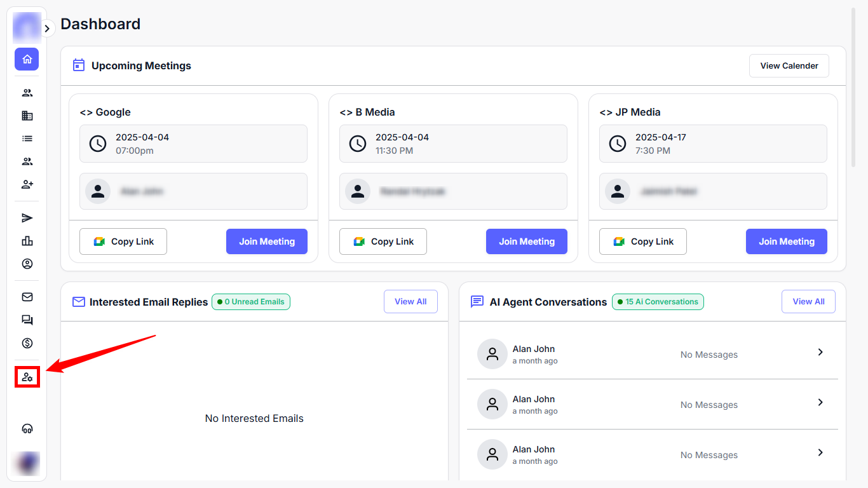Image resolution: width=868 pixels, height=488 pixels.
Task: Click the headset support icon
Action: (27, 429)
